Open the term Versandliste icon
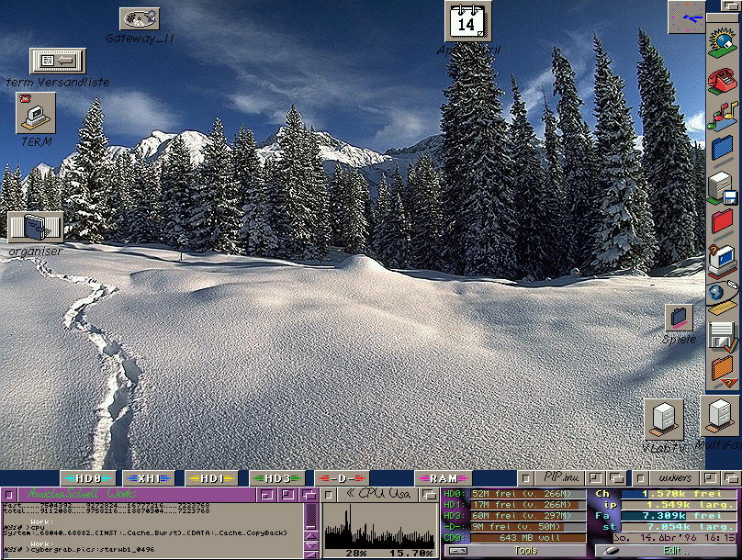This screenshot has width=742, height=560. tap(57, 61)
